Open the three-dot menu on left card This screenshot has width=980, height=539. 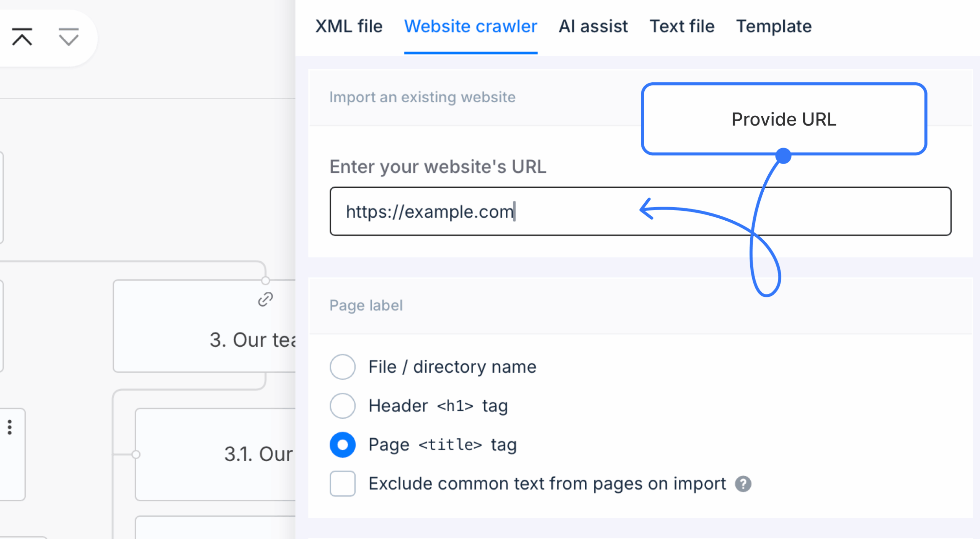(x=10, y=427)
